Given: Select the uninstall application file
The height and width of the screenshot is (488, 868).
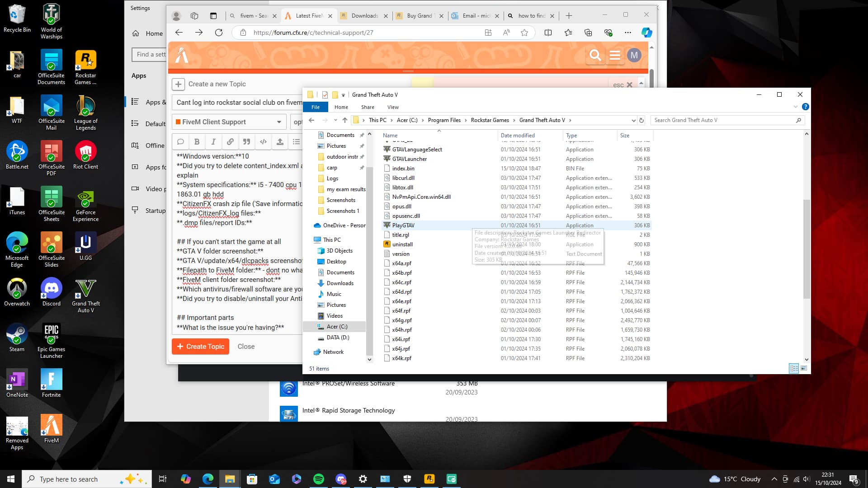Looking at the screenshot, I should click(402, 244).
